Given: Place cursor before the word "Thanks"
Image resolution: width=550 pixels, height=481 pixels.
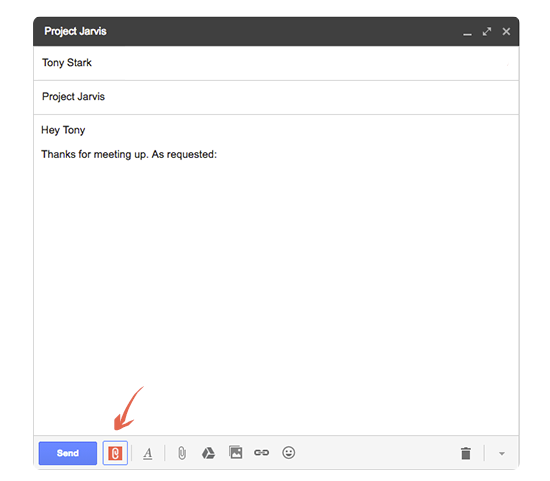Looking at the screenshot, I should (41, 154).
